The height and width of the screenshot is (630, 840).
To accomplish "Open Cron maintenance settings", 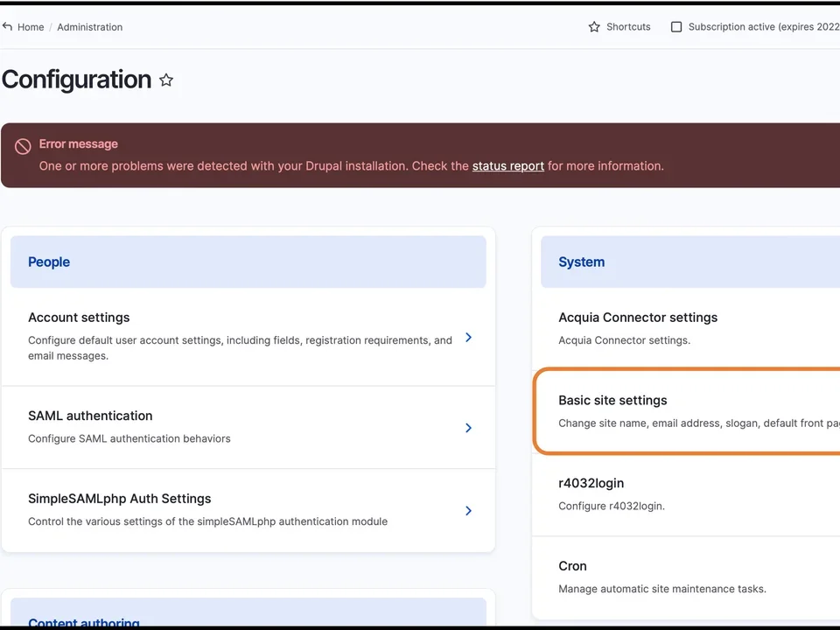I will 572,565.
